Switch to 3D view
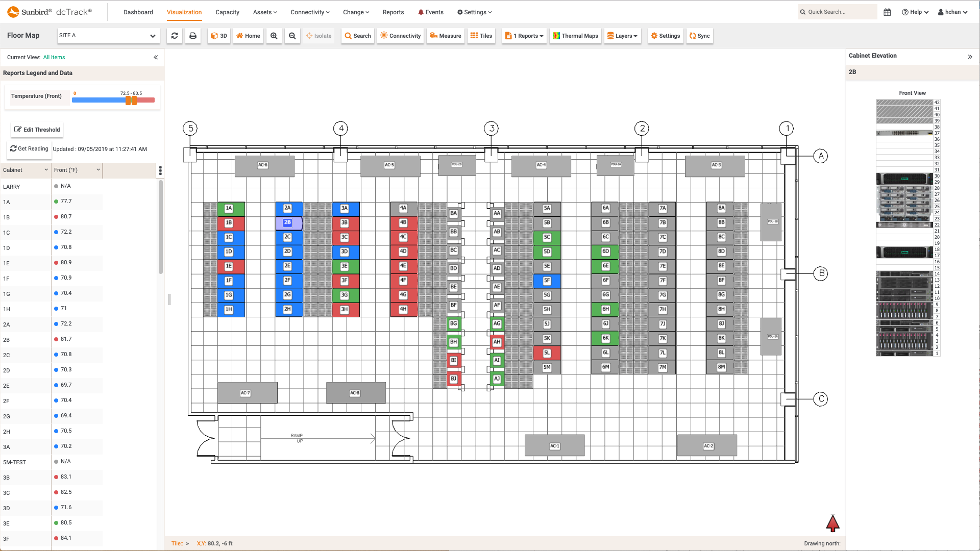The image size is (980, 551). click(x=219, y=36)
